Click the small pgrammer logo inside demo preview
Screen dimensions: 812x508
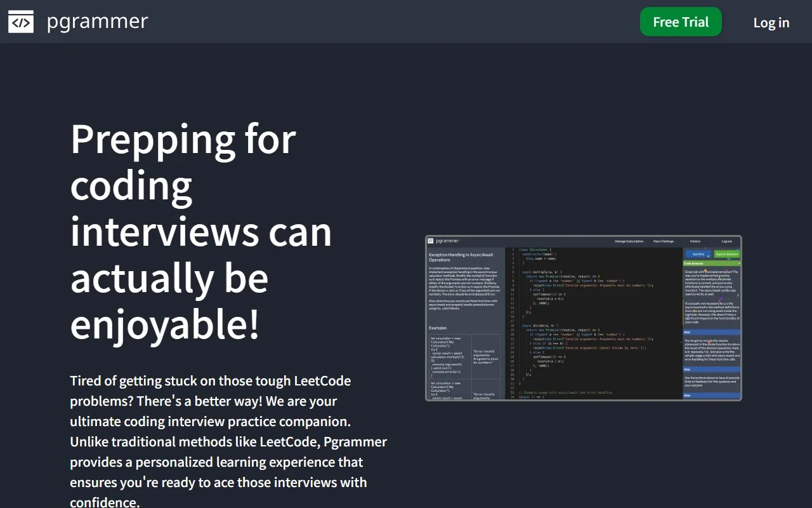click(430, 241)
